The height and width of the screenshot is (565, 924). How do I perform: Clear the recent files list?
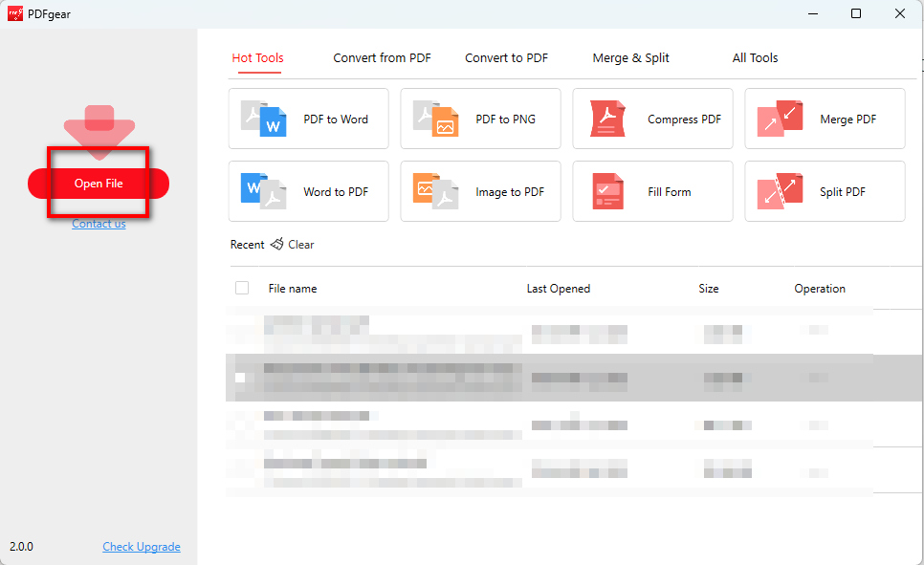click(x=300, y=245)
